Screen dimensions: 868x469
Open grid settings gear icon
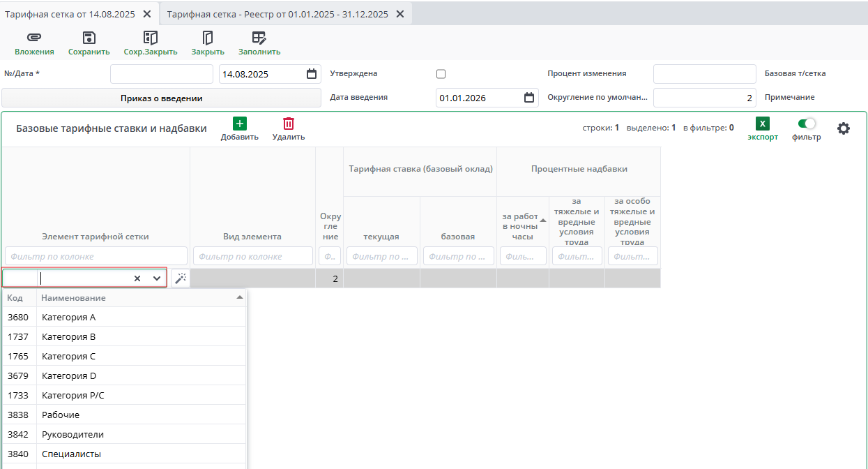click(844, 128)
